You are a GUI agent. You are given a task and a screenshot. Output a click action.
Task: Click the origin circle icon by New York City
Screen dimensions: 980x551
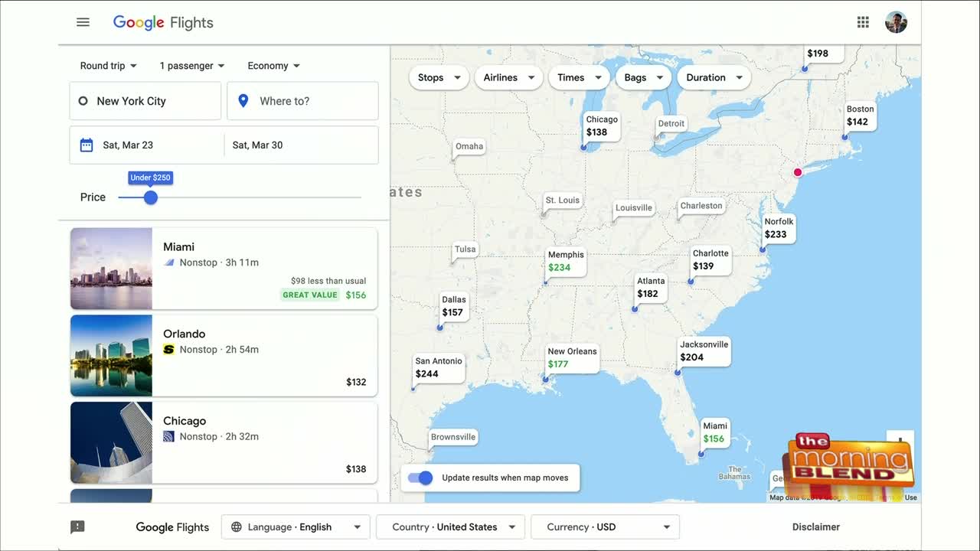pyautogui.click(x=83, y=101)
